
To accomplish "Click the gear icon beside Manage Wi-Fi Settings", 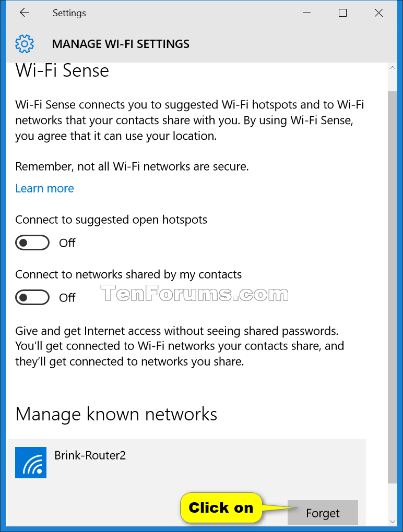I will tap(24, 44).
